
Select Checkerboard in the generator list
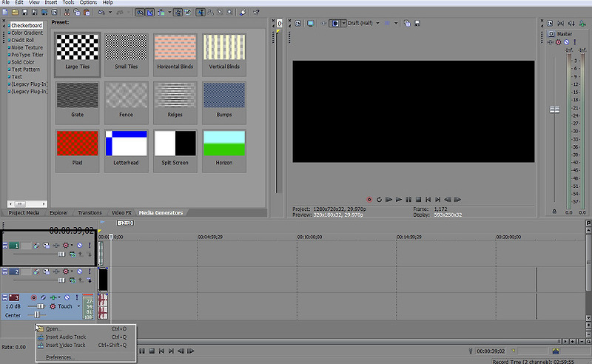pyautogui.click(x=26, y=25)
